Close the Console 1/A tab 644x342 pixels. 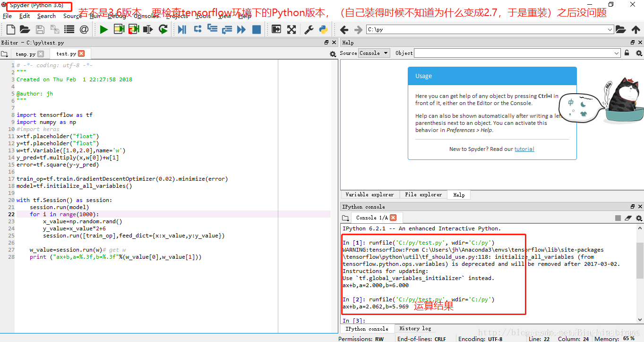tap(393, 218)
